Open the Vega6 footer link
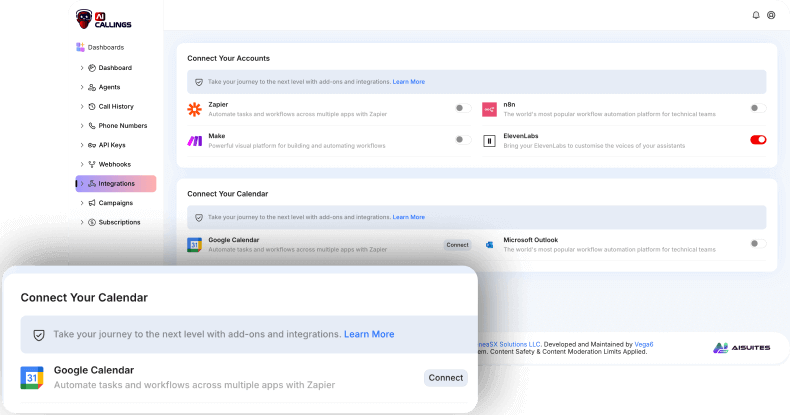The width and height of the screenshot is (790, 415). [x=643, y=344]
